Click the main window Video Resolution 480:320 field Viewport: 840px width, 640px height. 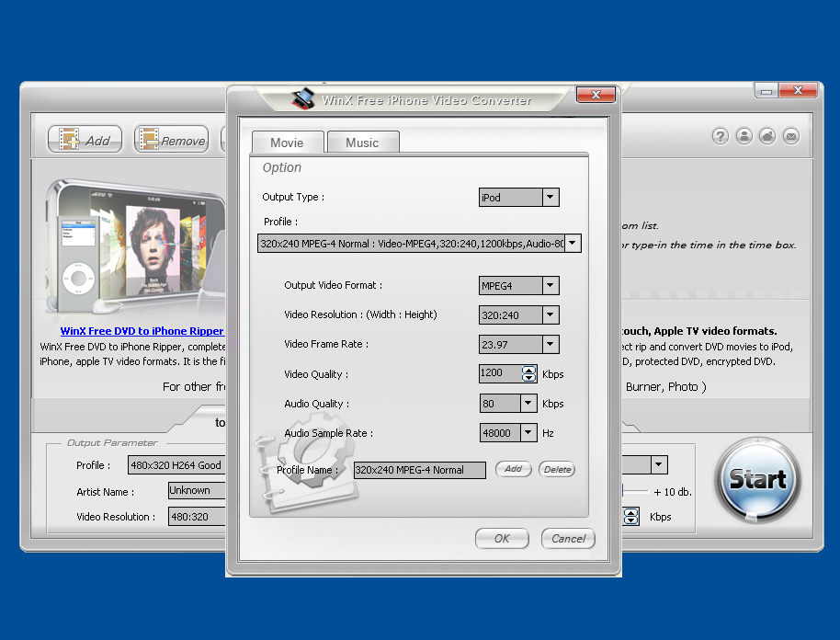tap(198, 517)
